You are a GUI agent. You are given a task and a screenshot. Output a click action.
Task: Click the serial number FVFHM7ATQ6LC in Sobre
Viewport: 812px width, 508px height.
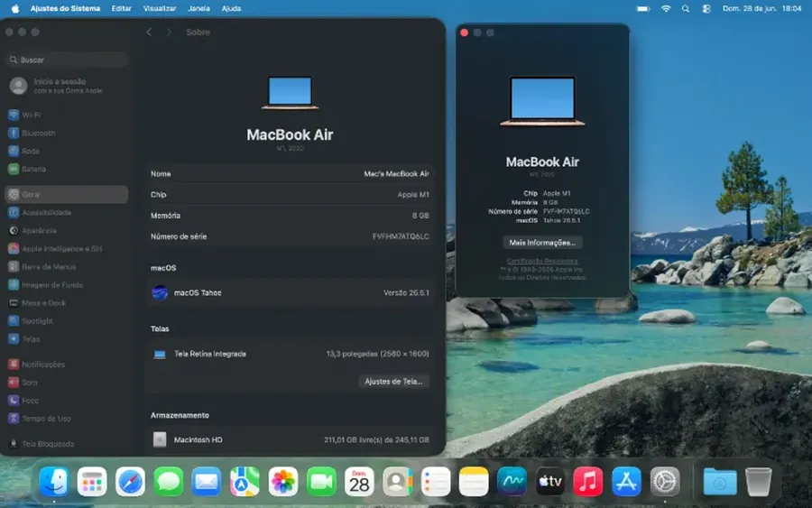tap(401, 236)
